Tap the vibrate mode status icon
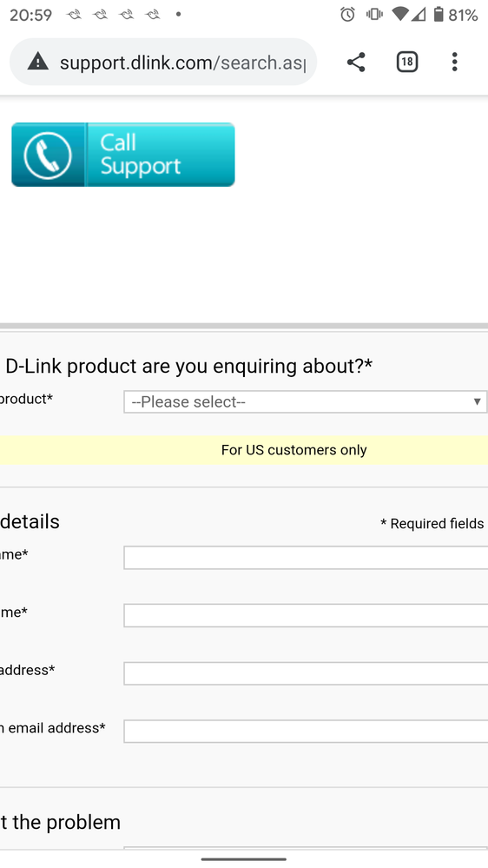 point(374,15)
